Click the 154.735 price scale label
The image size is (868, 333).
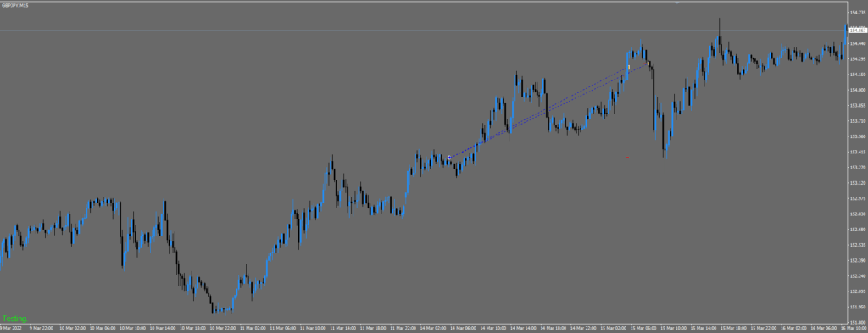[858, 12]
